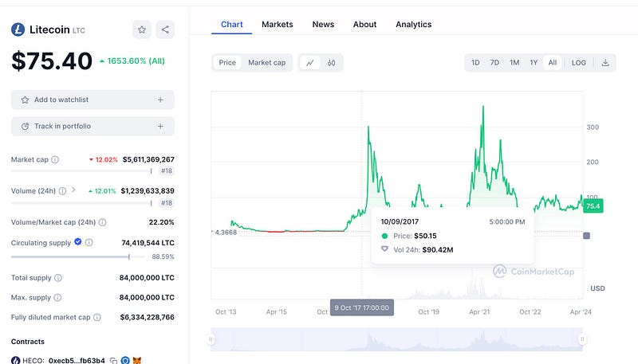Star Litecoin as a favorite
The height and width of the screenshot is (364, 638).
(142, 29)
